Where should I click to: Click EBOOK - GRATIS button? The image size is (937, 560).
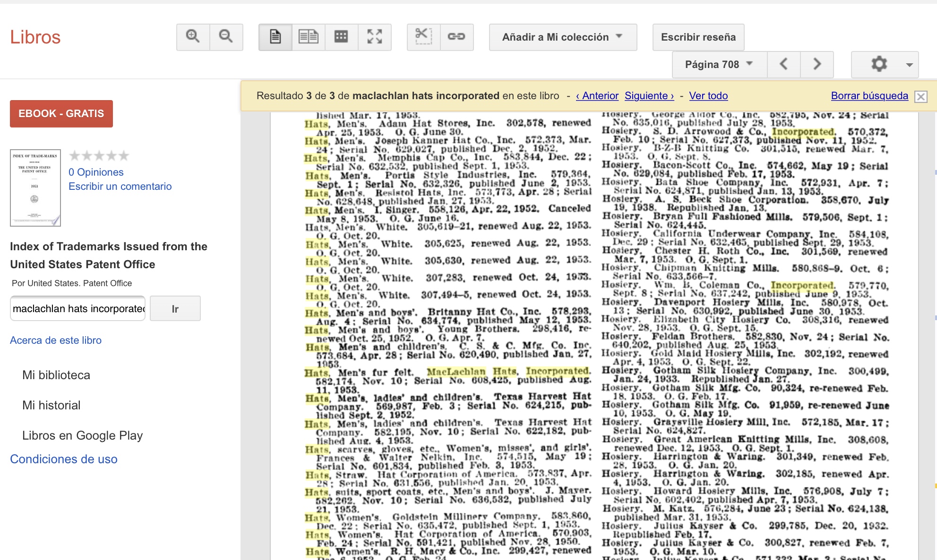[61, 114]
